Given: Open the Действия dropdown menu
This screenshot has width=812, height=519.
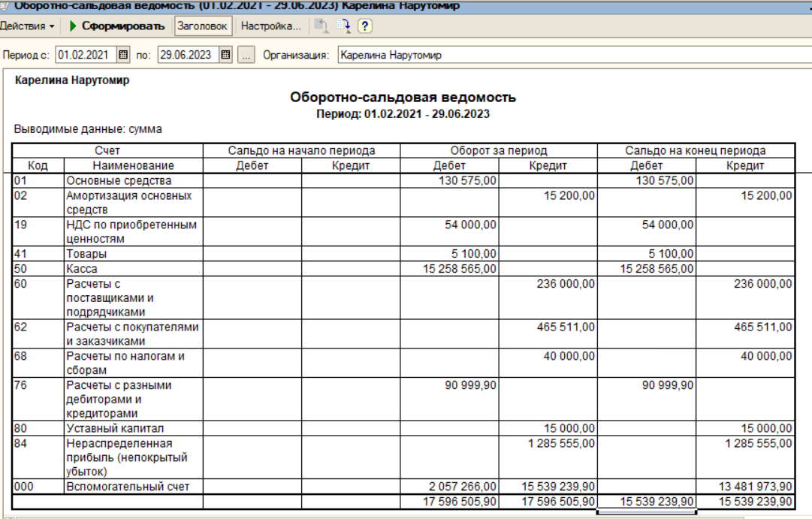Looking at the screenshot, I should tap(27, 26).
